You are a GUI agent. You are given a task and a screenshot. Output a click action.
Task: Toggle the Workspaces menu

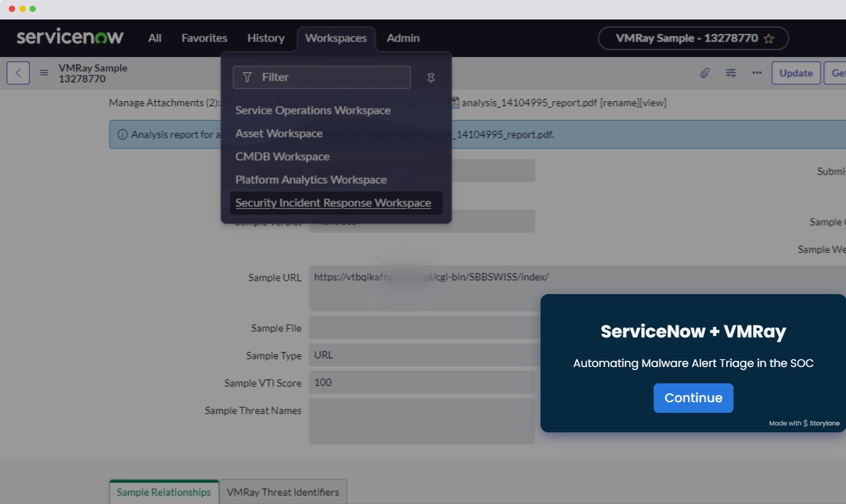tap(336, 38)
